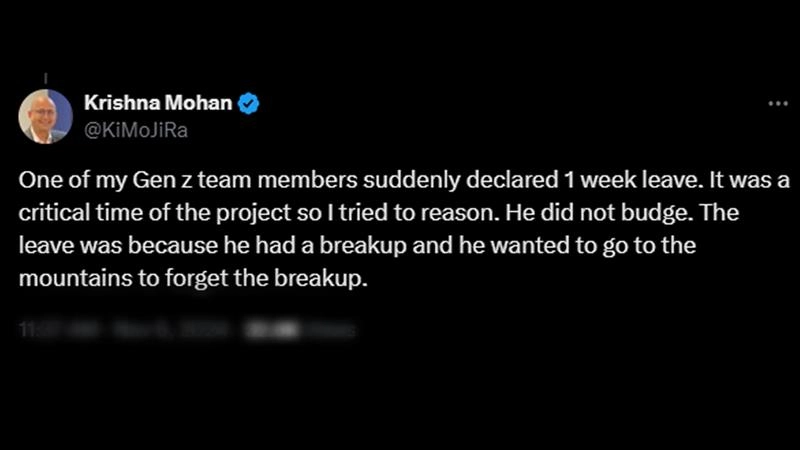Click the blurred views count
800x450 pixels.
pos(300,329)
